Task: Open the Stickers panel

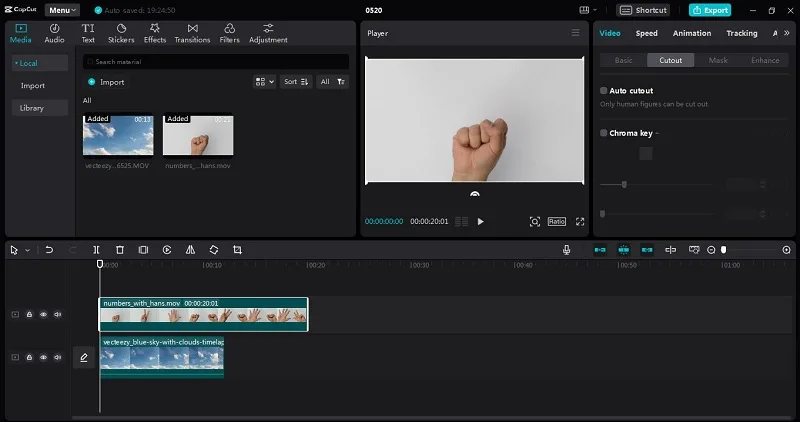Action: tap(121, 33)
